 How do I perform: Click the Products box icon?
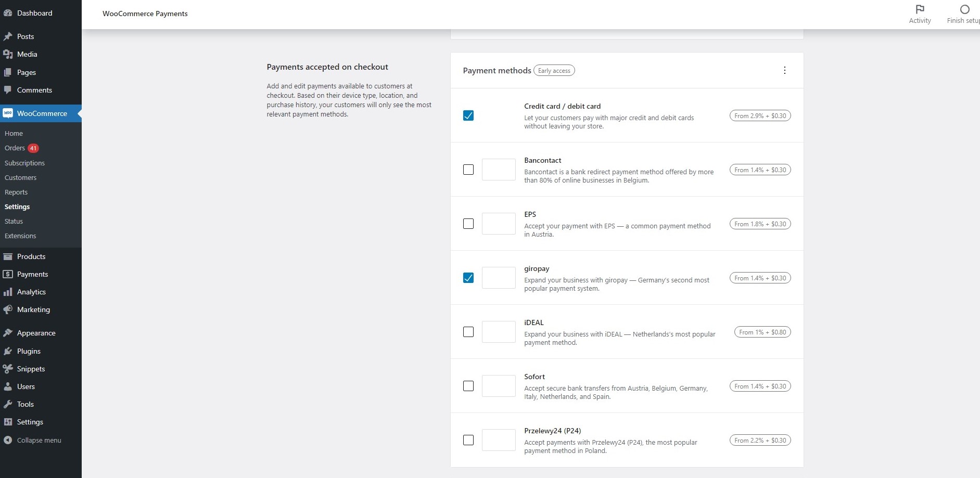tap(8, 256)
